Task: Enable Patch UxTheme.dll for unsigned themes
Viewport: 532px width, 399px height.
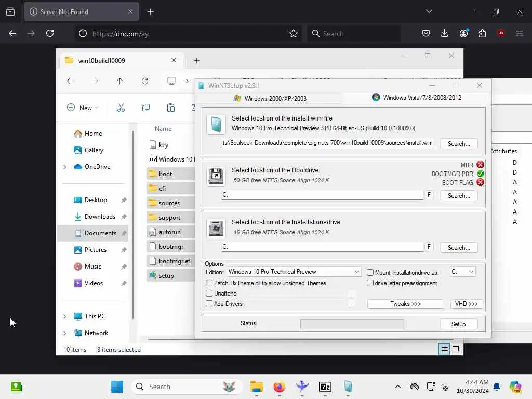Action: pyautogui.click(x=209, y=283)
